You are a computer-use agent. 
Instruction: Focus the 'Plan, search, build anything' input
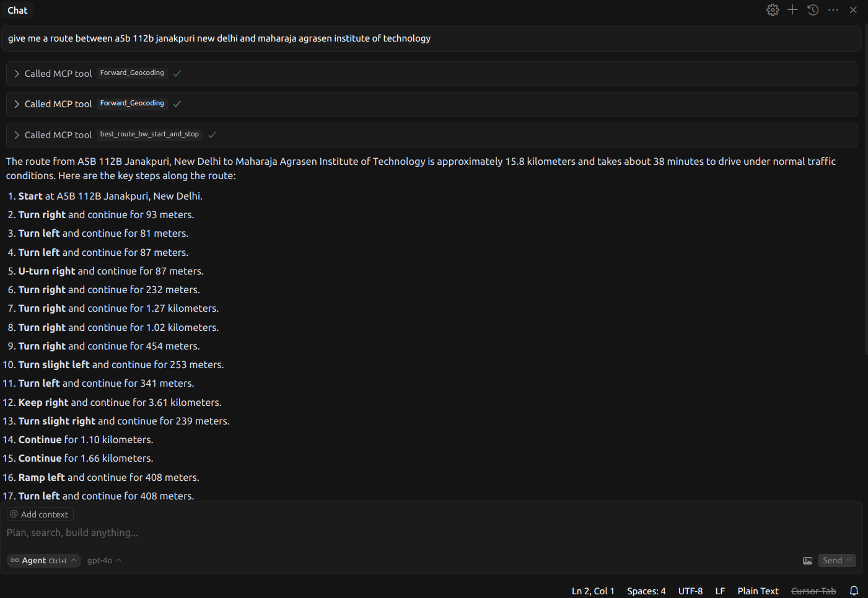[x=372, y=533]
